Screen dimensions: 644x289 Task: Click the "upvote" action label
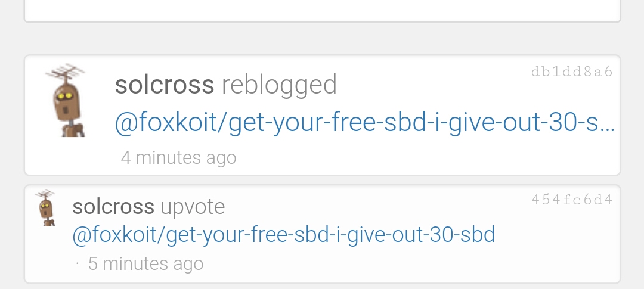193,207
